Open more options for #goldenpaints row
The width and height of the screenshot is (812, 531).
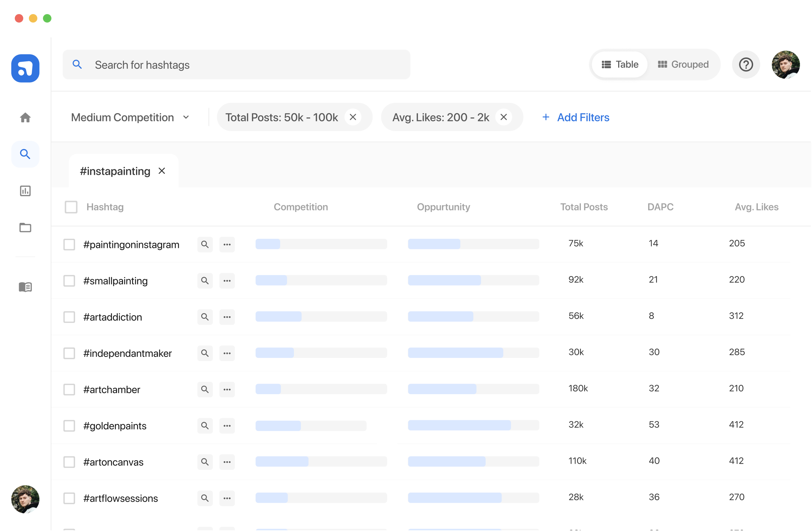point(227,426)
